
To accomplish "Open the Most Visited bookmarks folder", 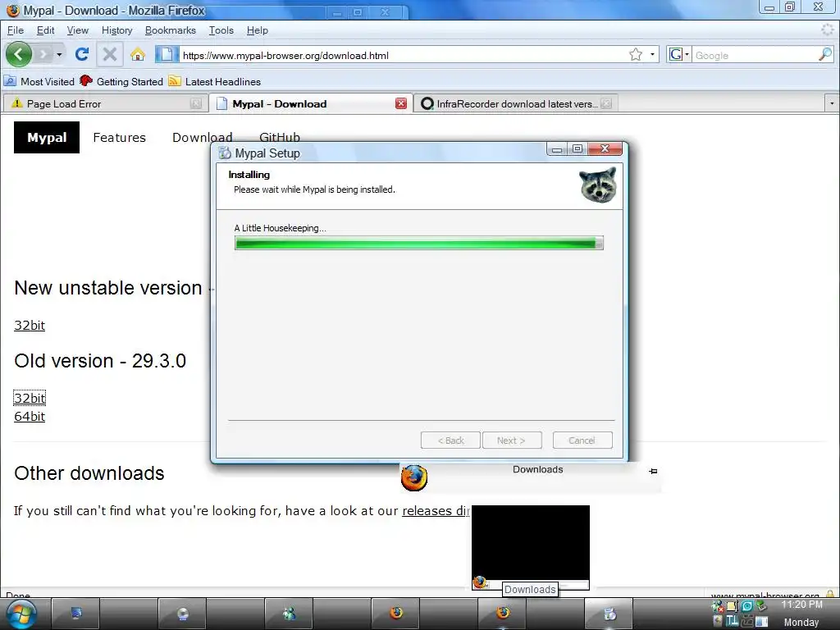I will coord(39,81).
